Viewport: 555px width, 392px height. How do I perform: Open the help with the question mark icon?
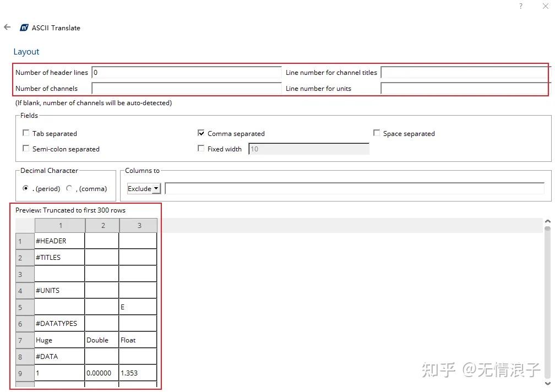click(x=520, y=7)
